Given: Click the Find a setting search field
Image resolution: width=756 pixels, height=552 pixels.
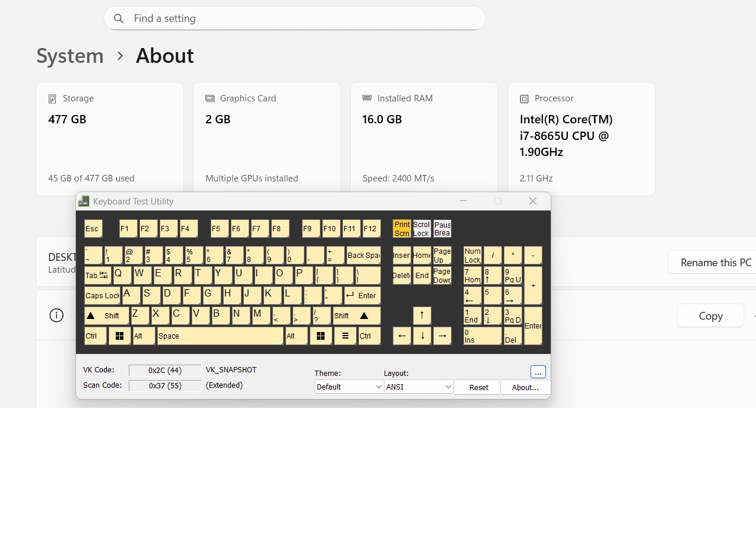Looking at the screenshot, I should [x=294, y=18].
